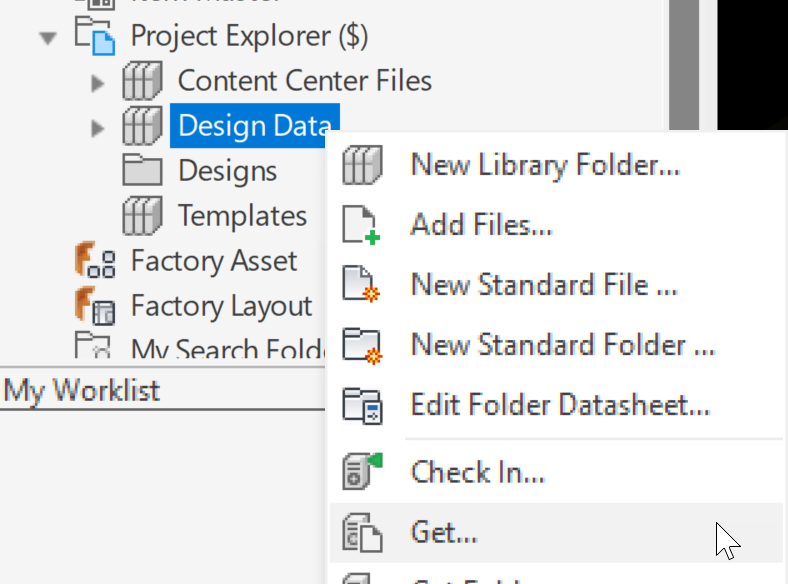Select the Designs folder
The width and height of the screenshot is (788, 584).
(x=227, y=171)
